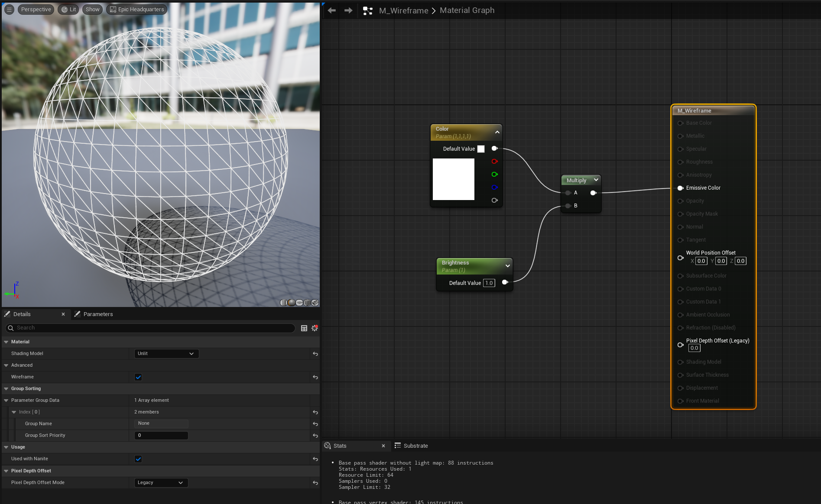Click the material graph breadcrumb icon
821x504 pixels.
point(368,11)
